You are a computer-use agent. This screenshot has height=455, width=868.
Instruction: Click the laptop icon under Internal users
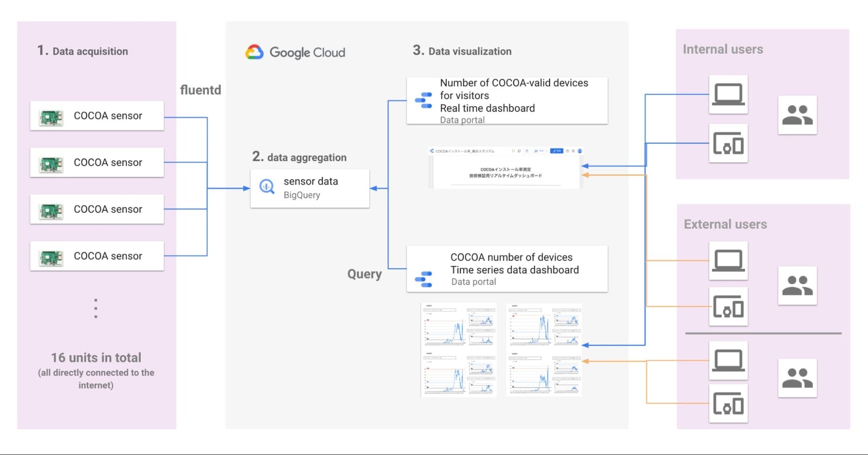click(728, 94)
